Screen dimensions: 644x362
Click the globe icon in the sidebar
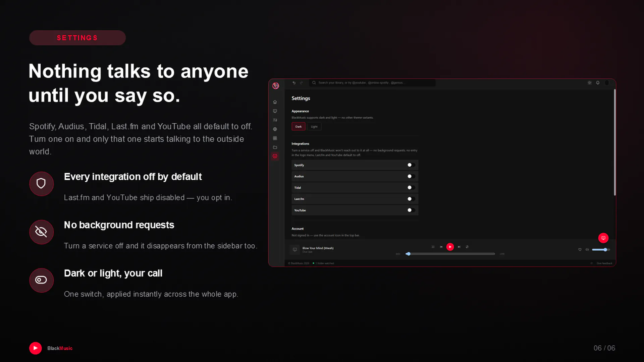coord(275,129)
